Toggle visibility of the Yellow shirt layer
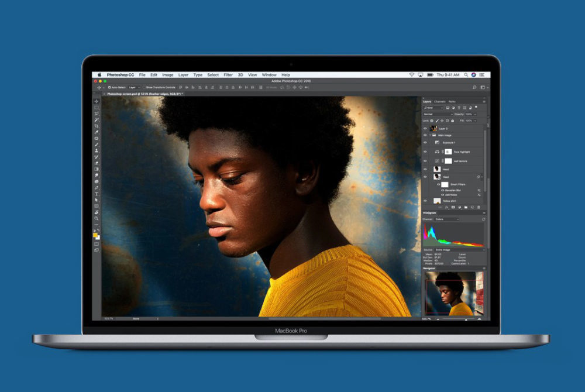Viewport: 585px width, 392px height. (425, 201)
